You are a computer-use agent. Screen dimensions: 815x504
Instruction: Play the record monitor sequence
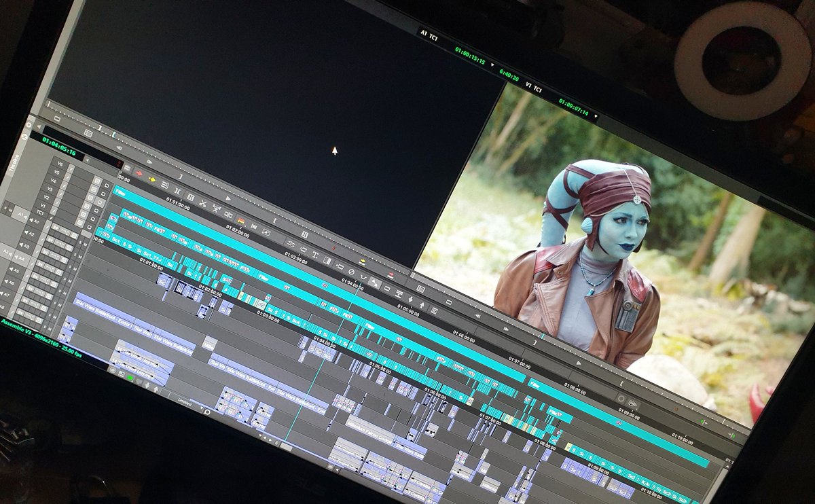[579, 363]
